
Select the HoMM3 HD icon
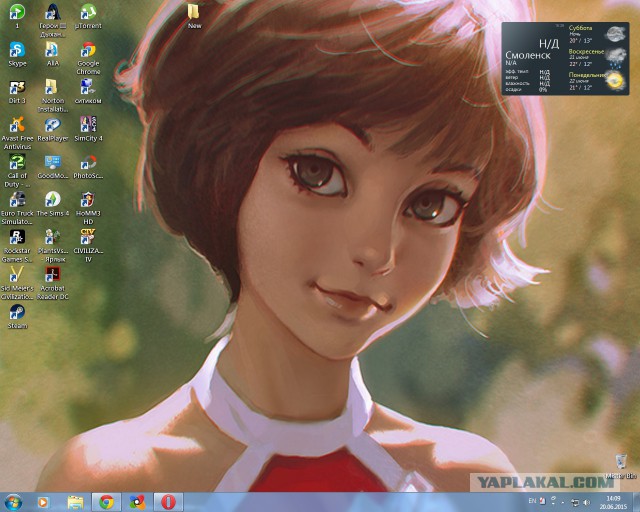(88, 208)
